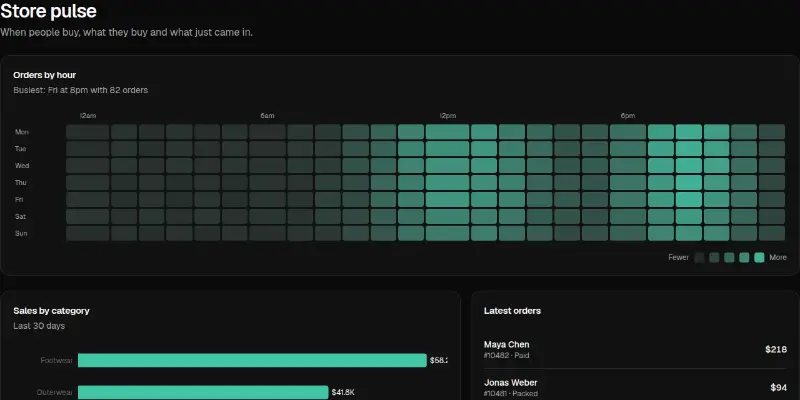Click order number #10481 · Packed
800x400 pixels.
pyautogui.click(x=511, y=393)
